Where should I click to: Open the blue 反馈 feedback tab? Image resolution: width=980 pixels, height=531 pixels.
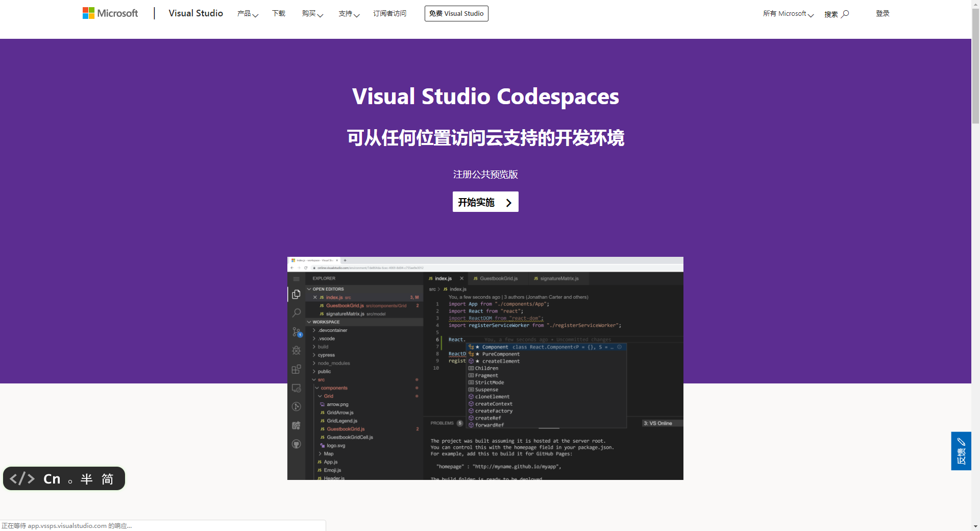pos(961,451)
